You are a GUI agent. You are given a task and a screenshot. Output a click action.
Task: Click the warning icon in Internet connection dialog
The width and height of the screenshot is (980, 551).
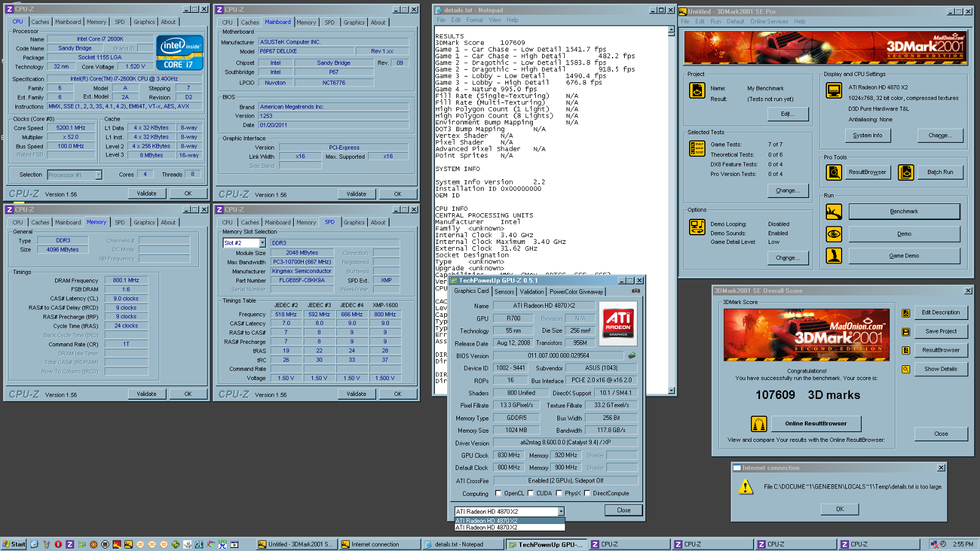click(x=745, y=487)
